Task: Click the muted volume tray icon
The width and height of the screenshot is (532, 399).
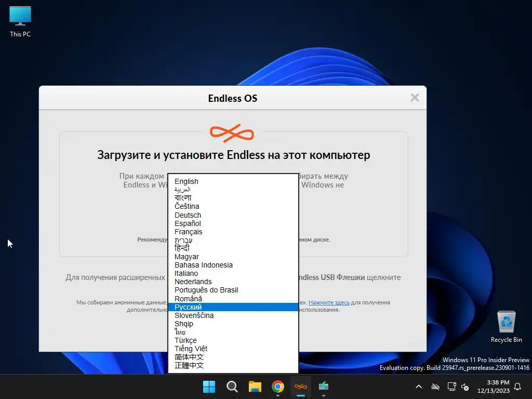Action: click(x=465, y=387)
